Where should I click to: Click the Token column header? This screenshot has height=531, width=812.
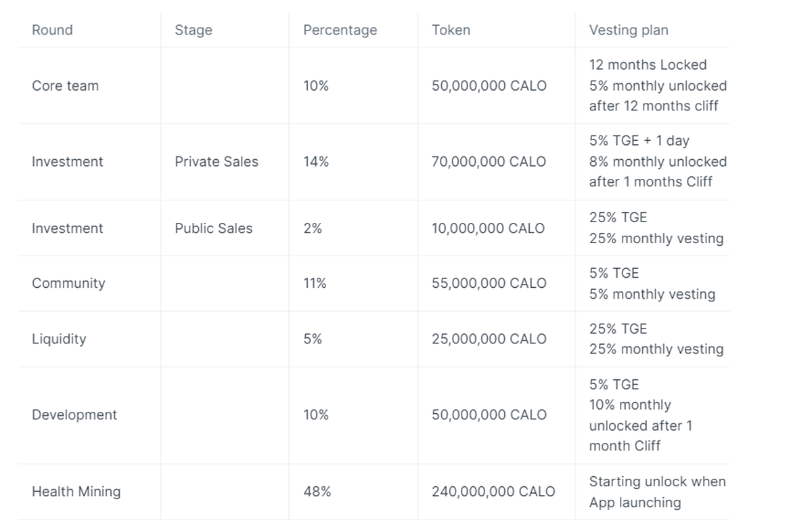[451, 30]
